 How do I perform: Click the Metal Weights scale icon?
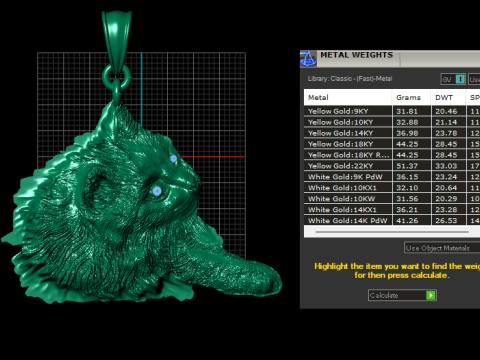[x=308, y=58]
